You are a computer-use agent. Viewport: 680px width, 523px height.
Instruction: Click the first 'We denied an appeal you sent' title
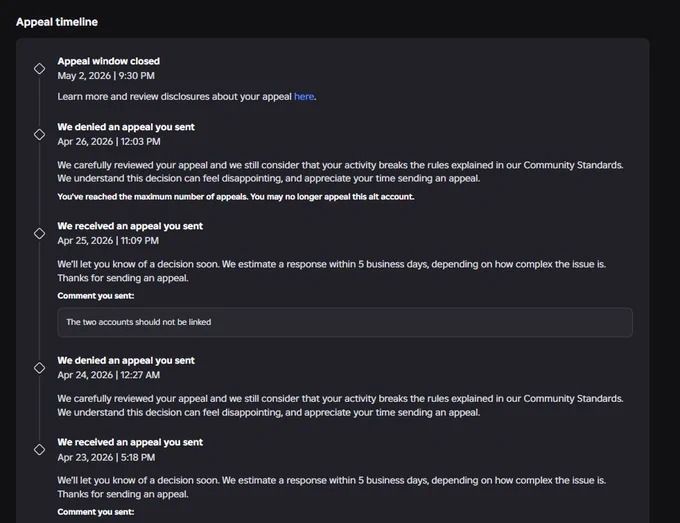click(x=126, y=127)
